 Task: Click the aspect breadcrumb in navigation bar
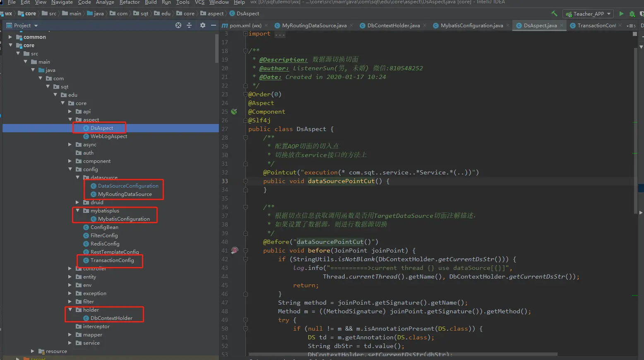[212, 14]
